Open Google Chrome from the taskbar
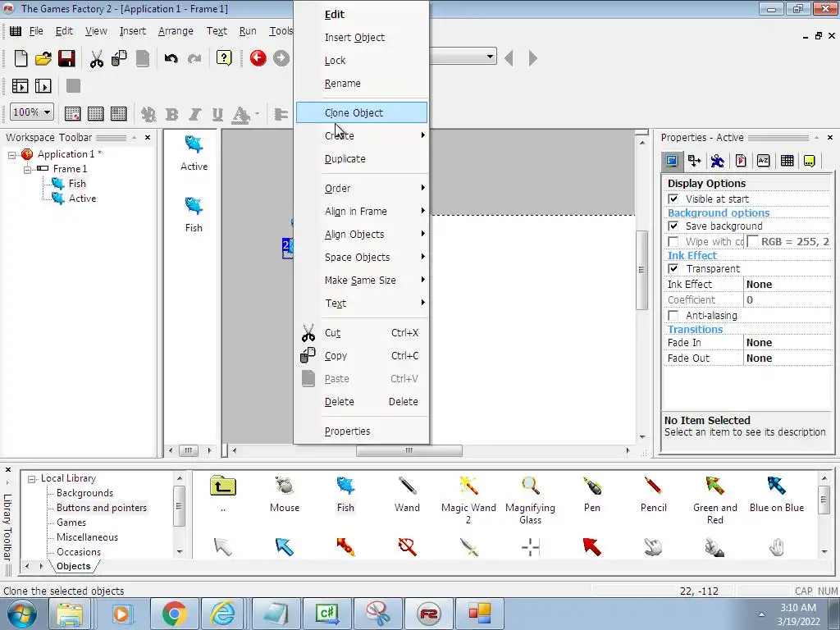This screenshot has height=630, width=840. pos(174,614)
